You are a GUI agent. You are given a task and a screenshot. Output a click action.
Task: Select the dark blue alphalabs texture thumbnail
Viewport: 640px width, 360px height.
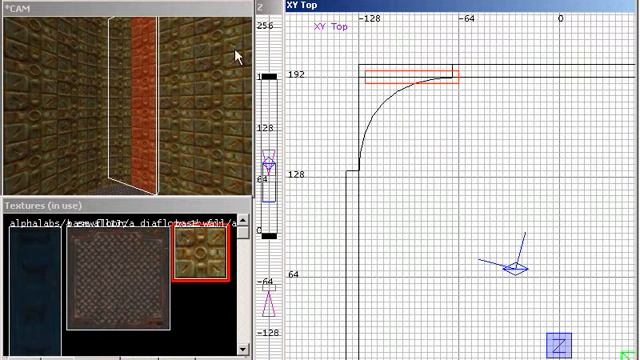point(35,291)
